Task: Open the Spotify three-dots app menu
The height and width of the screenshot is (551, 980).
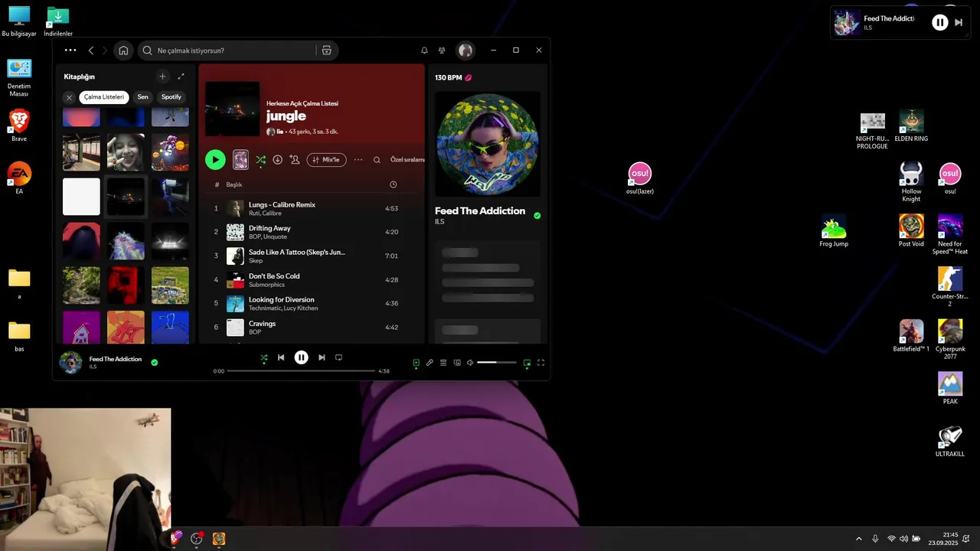Action: pyautogui.click(x=70, y=51)
